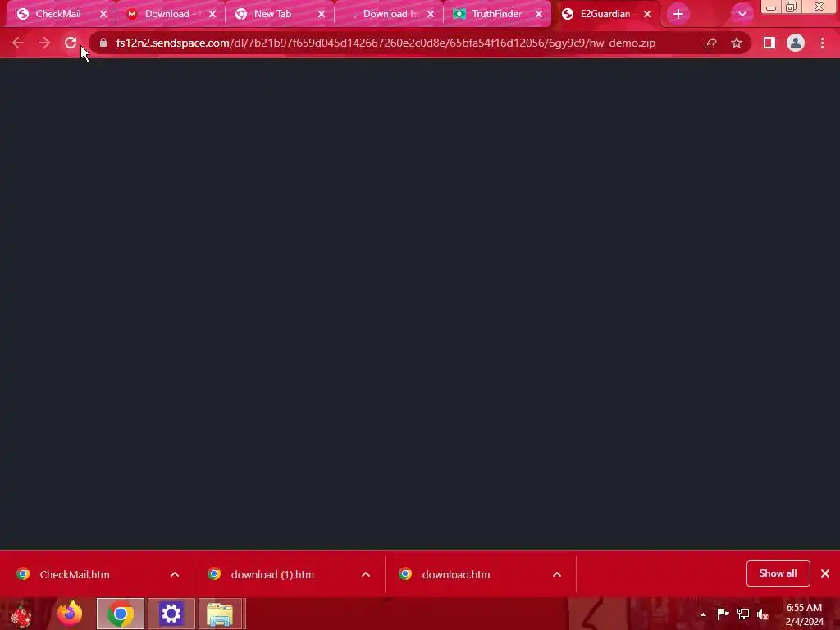Viewport: 840px width, 630px height.
Task: Open downloaded download.htm file
Action: 456,574
